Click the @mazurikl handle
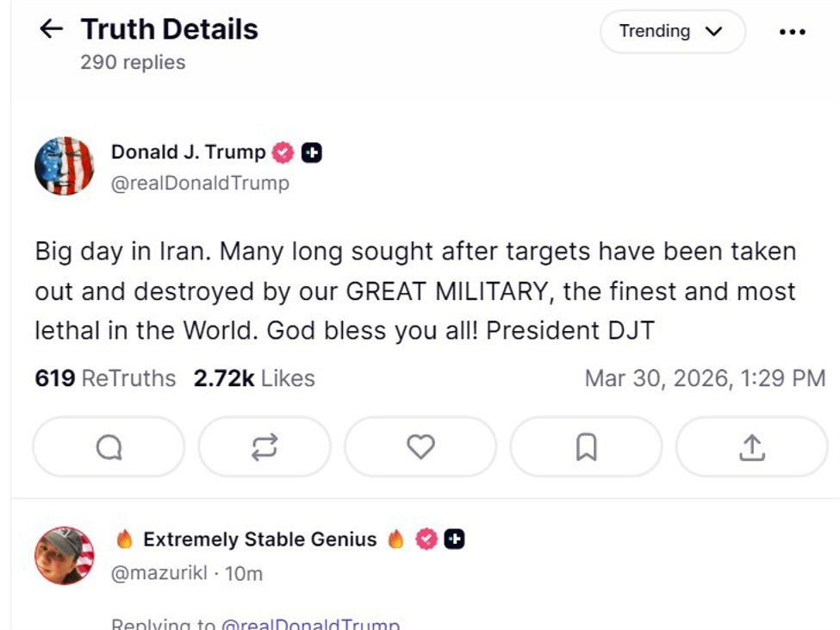Screen dimensions: 840x630 tap(159, 573)
